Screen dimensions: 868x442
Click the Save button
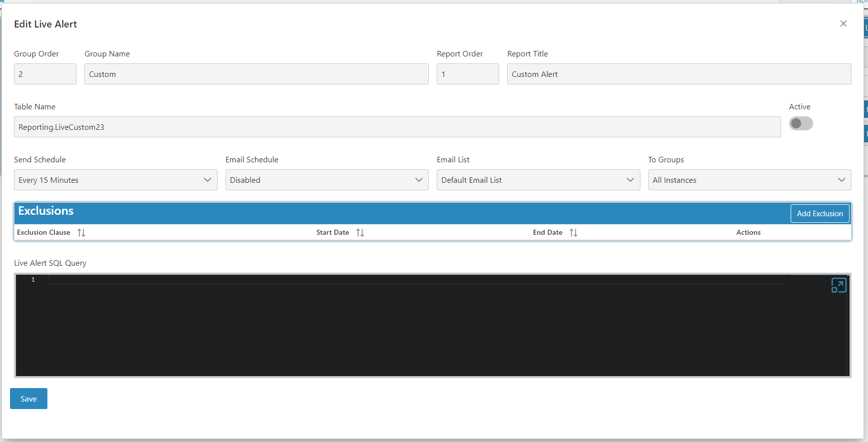[x=28, y=399]
